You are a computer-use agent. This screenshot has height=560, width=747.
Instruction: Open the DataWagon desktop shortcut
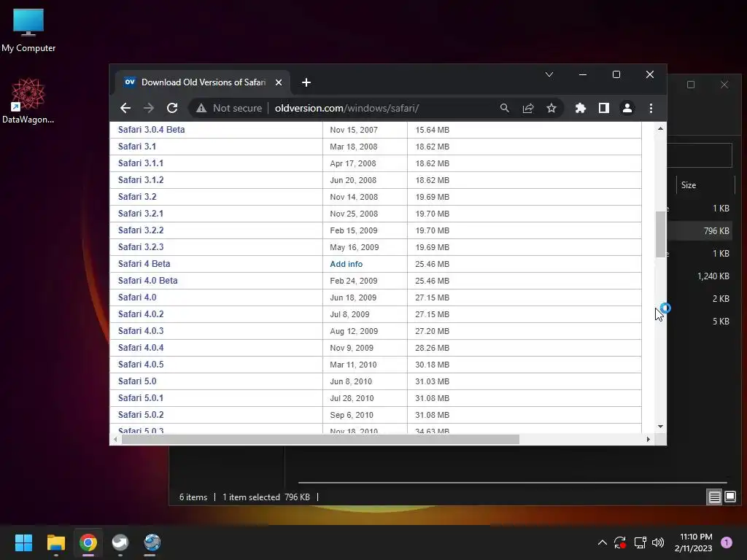pyautogui.click(x=28, y=101)
